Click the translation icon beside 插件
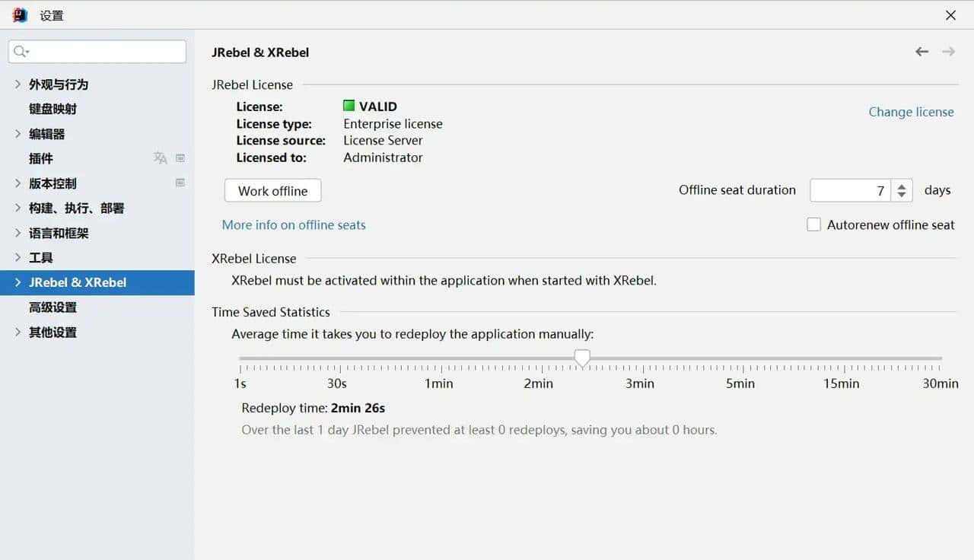The height and width of the screenshot is (560, 974). (160, 158)
